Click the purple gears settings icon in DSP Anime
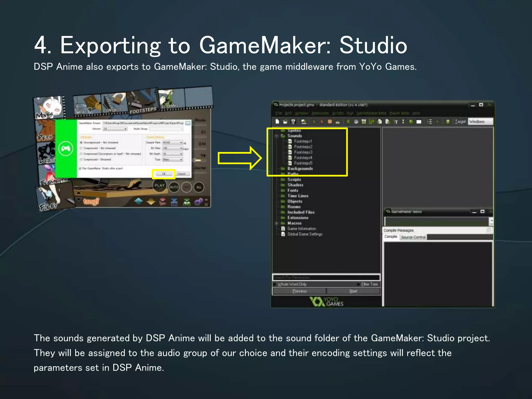532x399 pixels. coord(198,202)
